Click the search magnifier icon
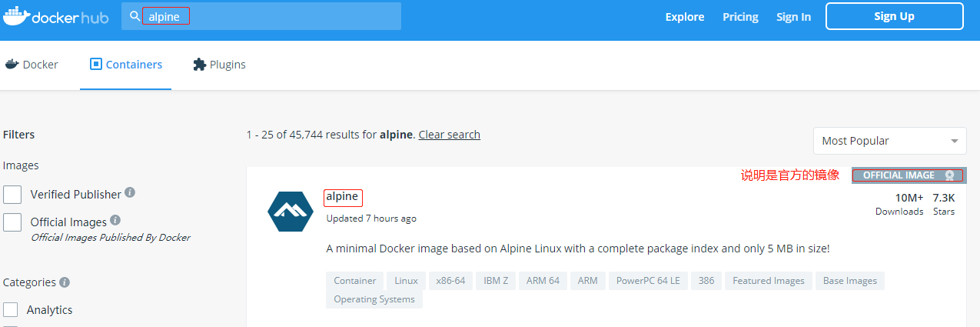 click(135, 16)
